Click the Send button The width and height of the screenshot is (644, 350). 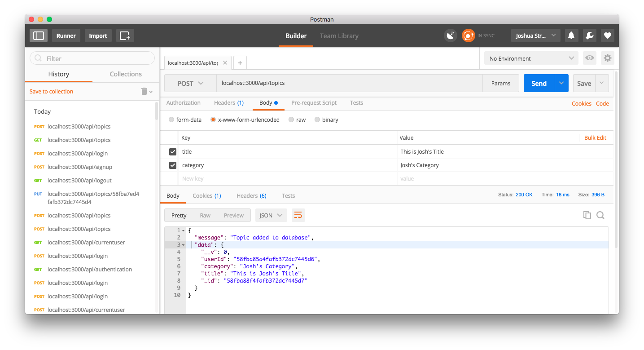(539, 83)
